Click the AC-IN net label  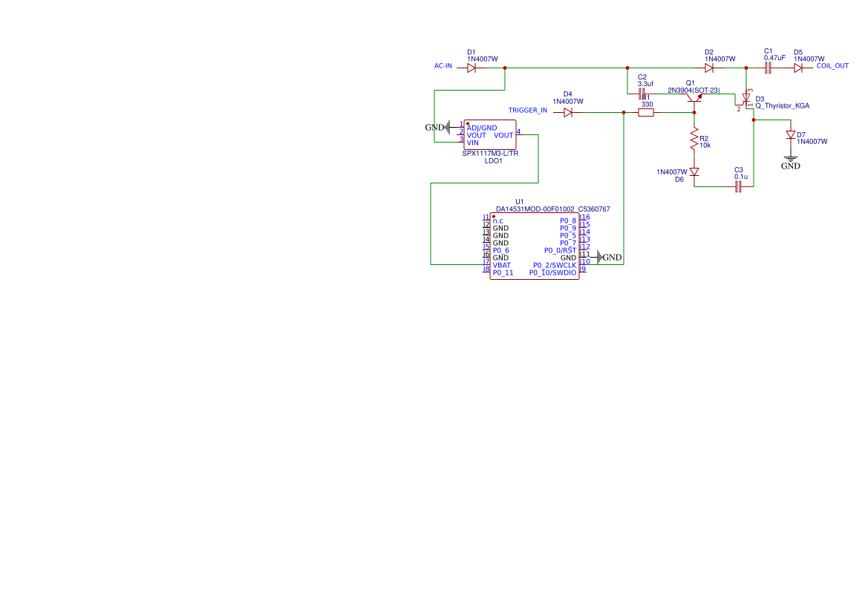click(x=443, y=66)
